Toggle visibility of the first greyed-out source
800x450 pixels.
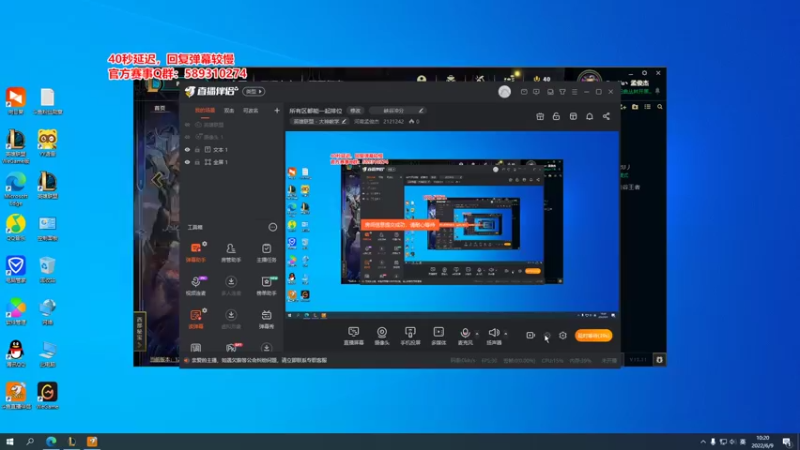[187, 124]
